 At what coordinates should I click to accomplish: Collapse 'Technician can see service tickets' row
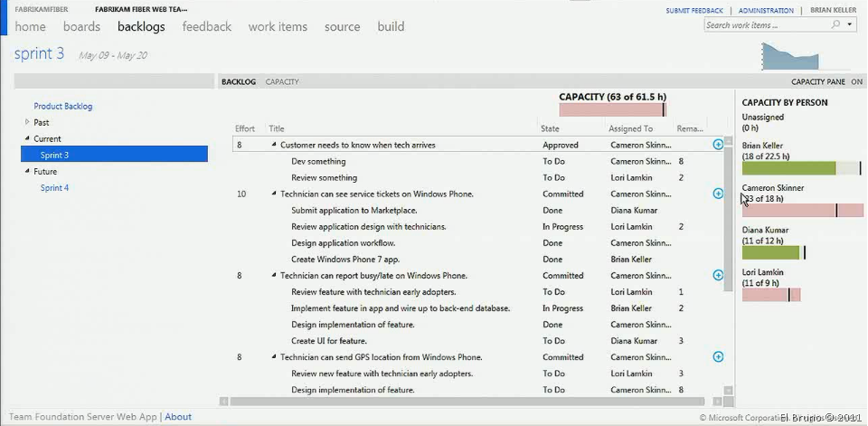click(274, 194)
